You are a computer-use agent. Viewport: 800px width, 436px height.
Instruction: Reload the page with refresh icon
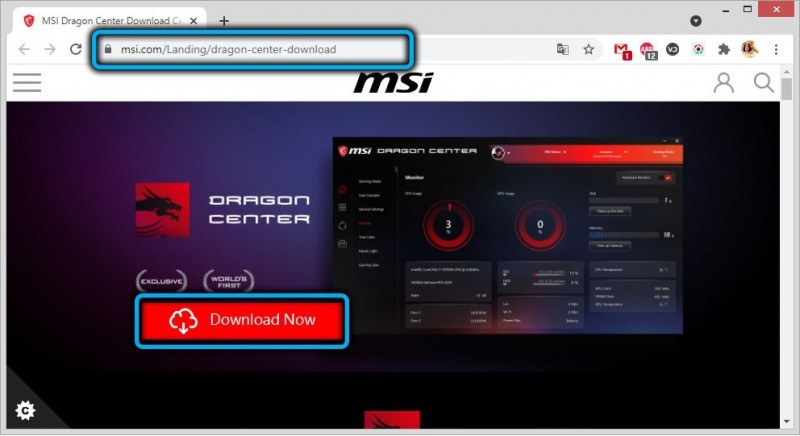tap(76, 49)
